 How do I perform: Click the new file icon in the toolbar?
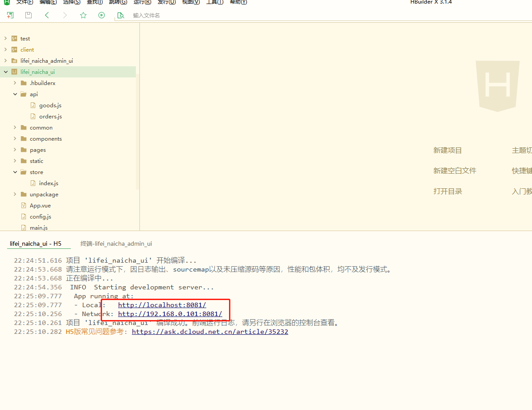[10, 15]
